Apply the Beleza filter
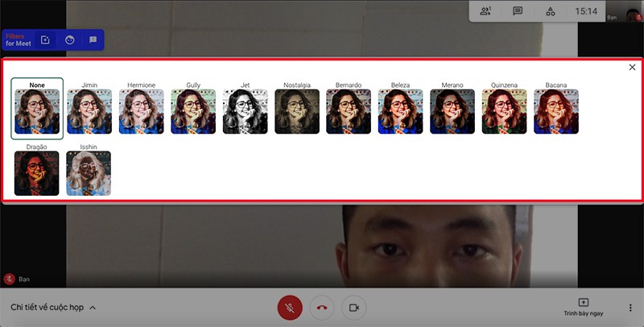Image resolution: width=644 pixels, height=327 pixels. pyautogui.click(x=400, y=111)
